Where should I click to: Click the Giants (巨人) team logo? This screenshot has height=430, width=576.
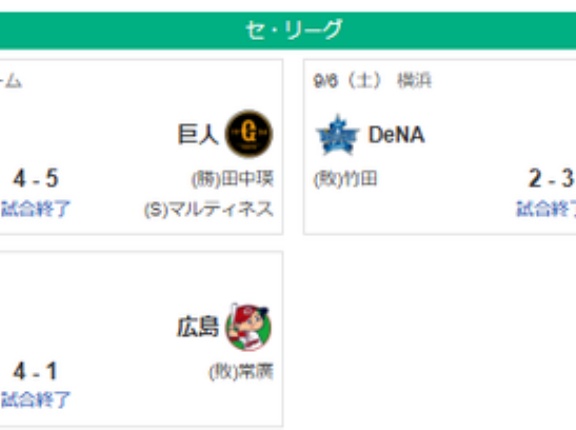pyautogui.click(x=249, y=134)
